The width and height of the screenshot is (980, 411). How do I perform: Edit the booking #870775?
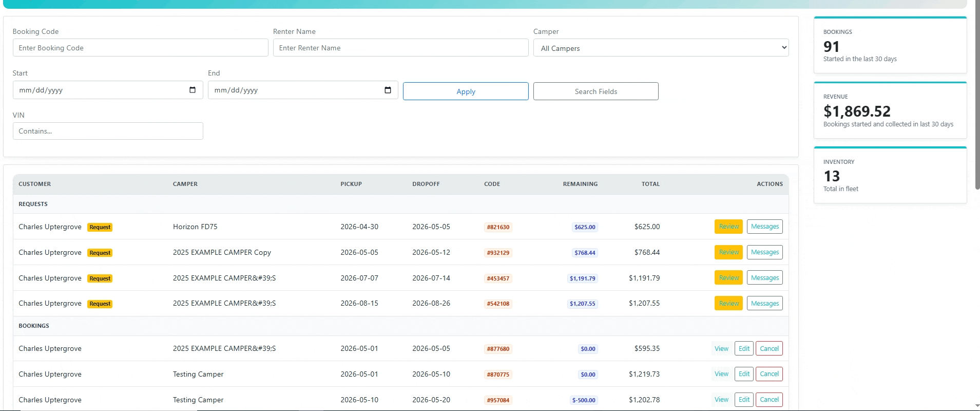pyautogui.click(x=744, y=374)
